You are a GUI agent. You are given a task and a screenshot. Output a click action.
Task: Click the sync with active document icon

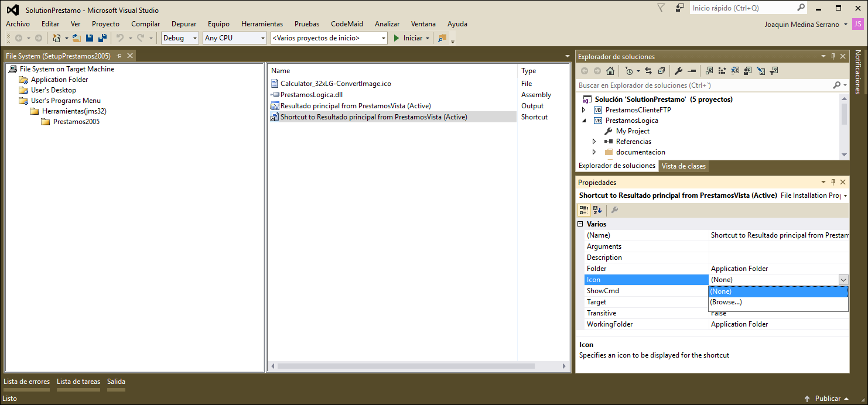point(648,71)
